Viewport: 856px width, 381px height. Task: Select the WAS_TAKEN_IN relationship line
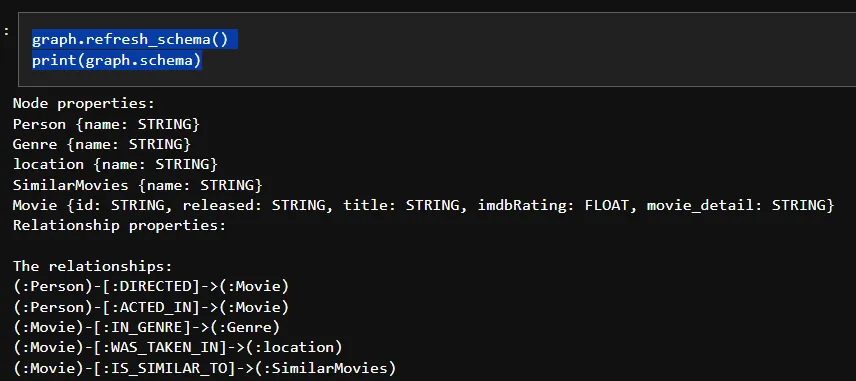(177, 348)
